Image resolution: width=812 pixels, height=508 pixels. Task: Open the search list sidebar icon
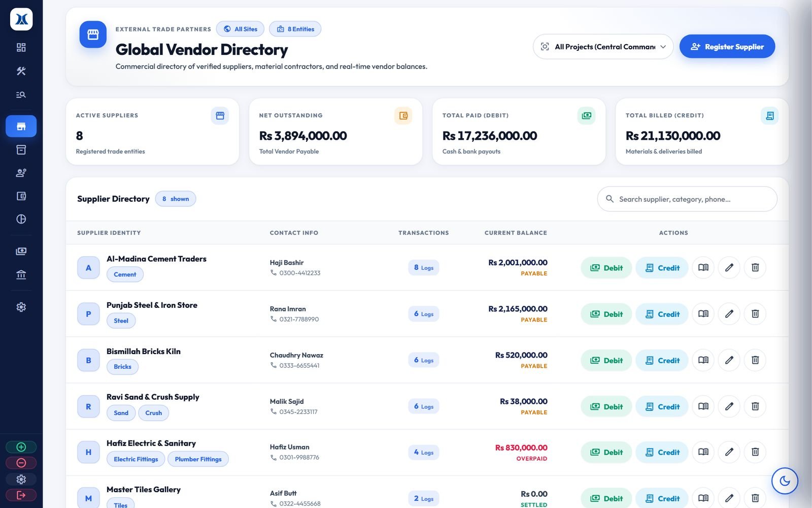tap(21, 94)
